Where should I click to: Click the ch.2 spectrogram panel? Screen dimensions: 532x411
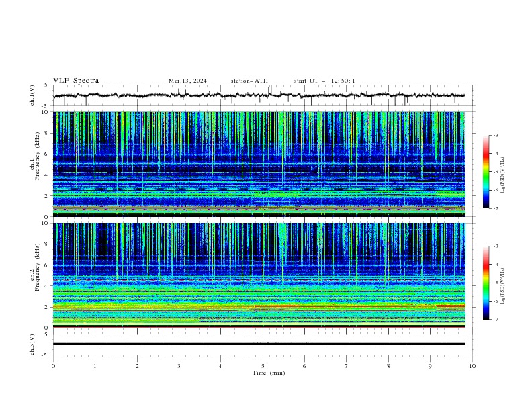(x=259, y=275)
